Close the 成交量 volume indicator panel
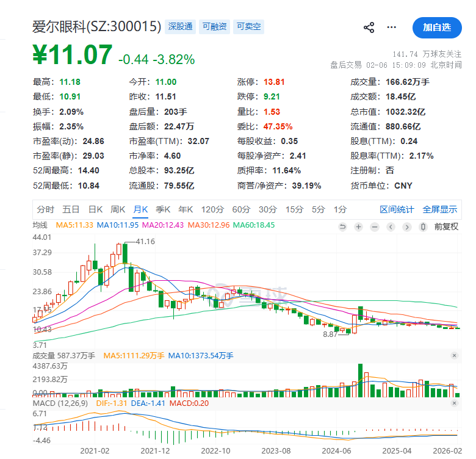Image resolution: width=476 pixels, height=459 pixels. pos(454,355)
